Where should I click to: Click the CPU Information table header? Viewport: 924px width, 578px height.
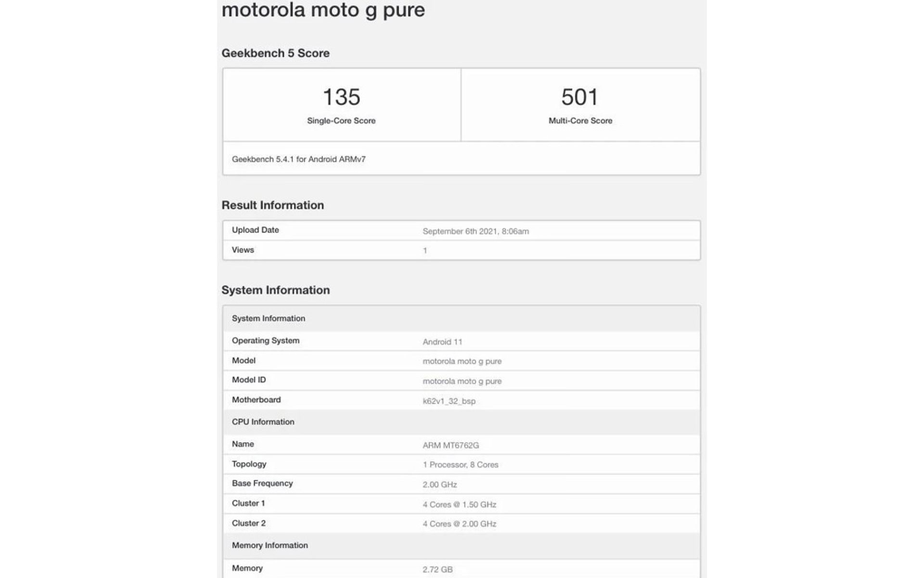point(462,422)
